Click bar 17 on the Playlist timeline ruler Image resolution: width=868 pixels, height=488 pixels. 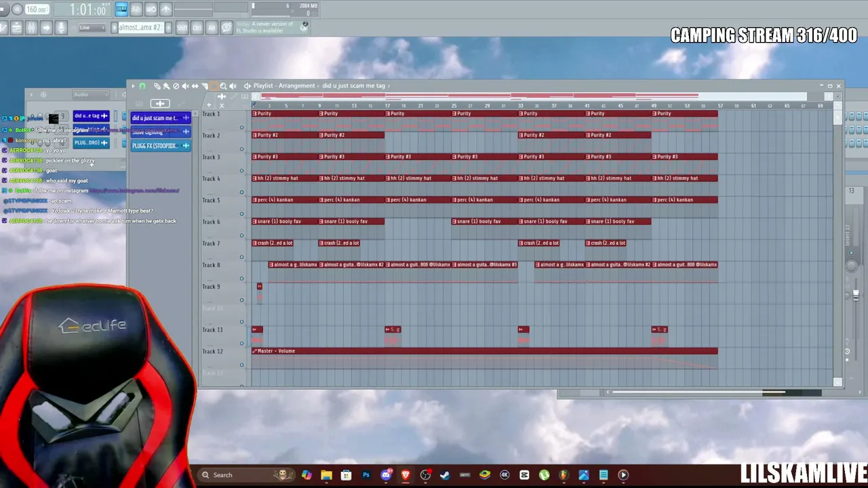[x=387, y=106]
